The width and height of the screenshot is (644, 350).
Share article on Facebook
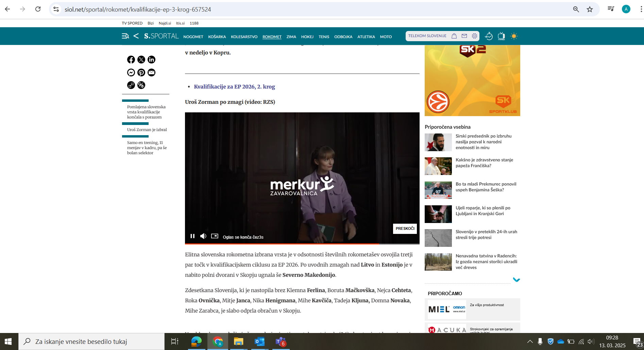131,60
